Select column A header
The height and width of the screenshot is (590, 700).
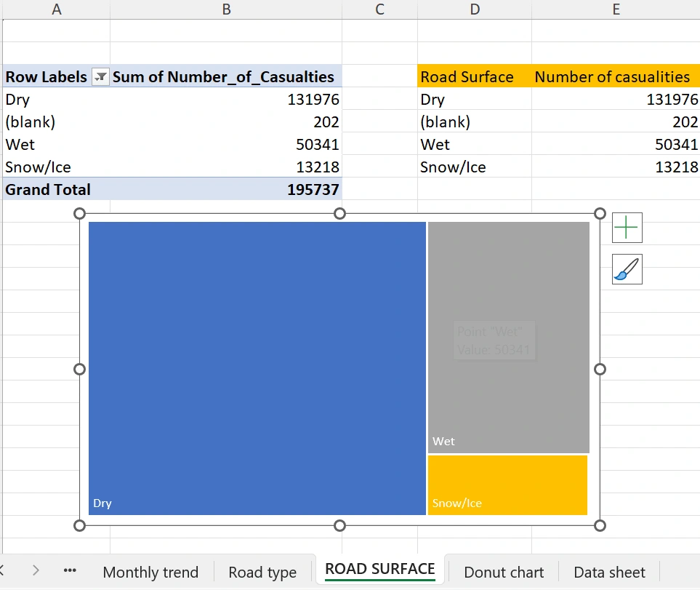point(56,9)
